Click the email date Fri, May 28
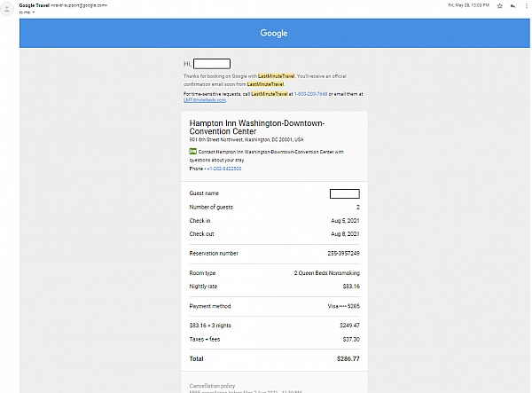532x393 pixels. (468, 5)
